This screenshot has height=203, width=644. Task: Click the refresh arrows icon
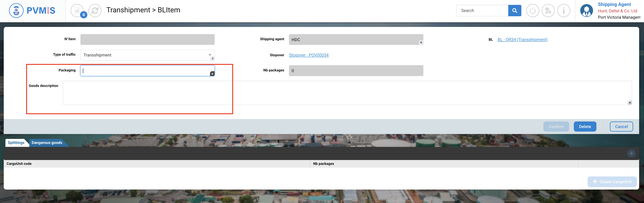coord(95,10)
